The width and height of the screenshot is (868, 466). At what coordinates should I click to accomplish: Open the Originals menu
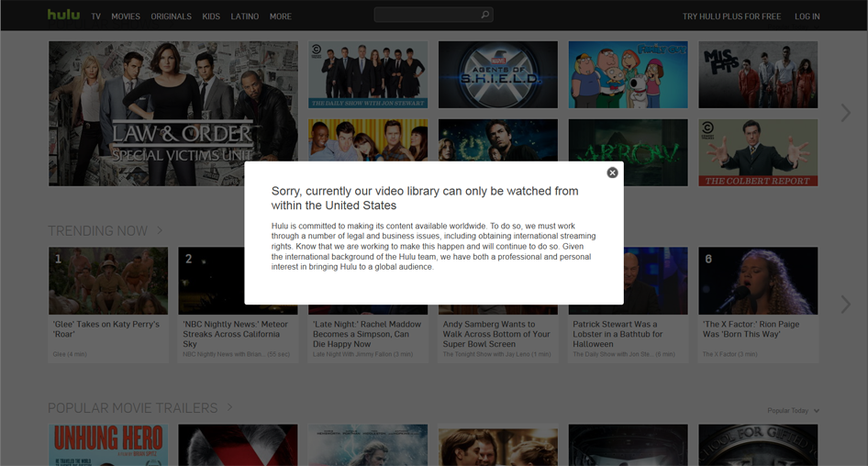pyautogui.click(x=171, y=17)
